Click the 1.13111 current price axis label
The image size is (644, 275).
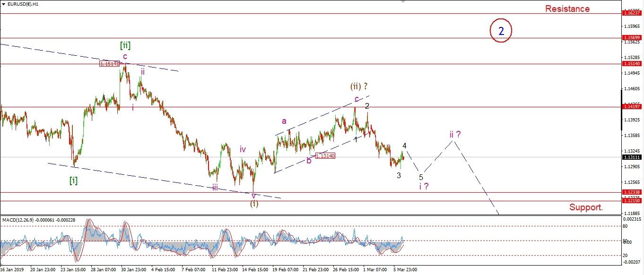(x=632, y=157)
